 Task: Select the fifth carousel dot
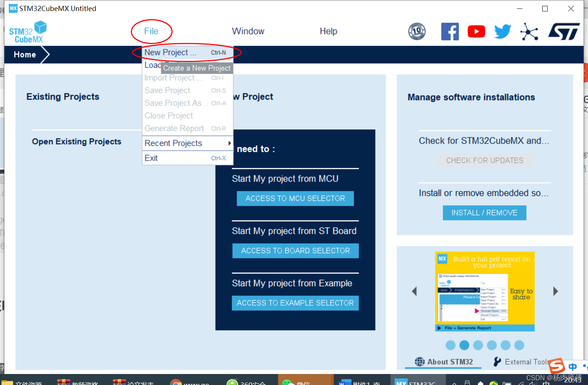pyautogui.click(x=506, y=345)
